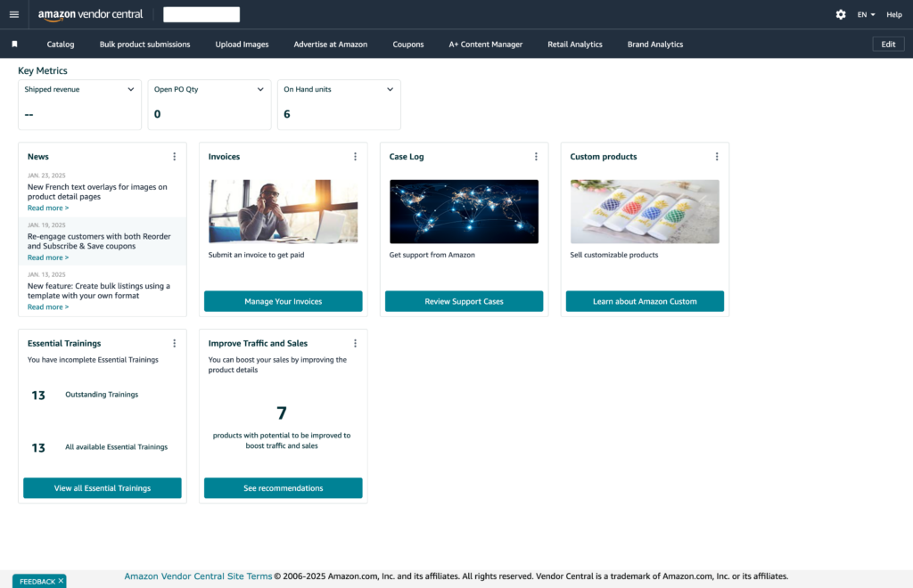913x588 pixels.
Task: Click the Create bulk listings news headline
Action: [x=99, y=290]
